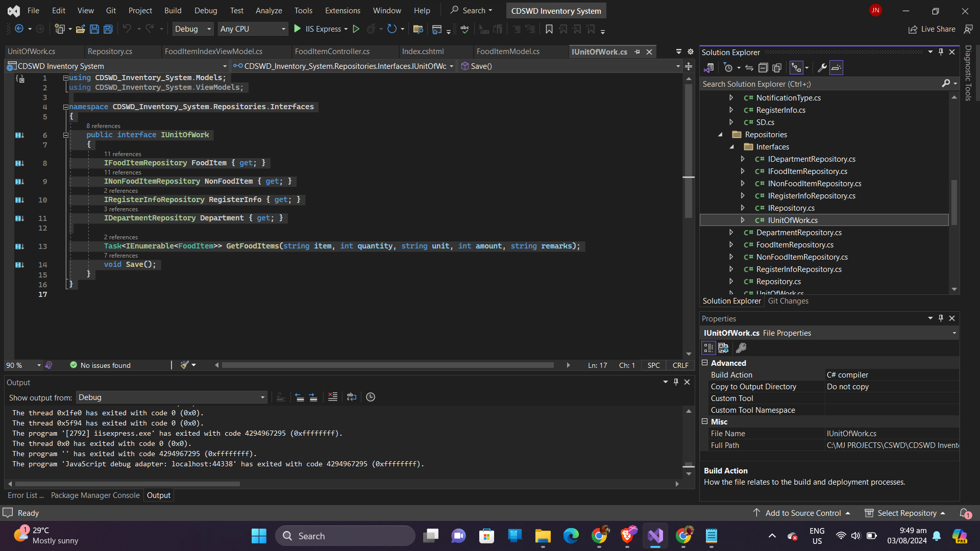Viewport: 980px width, 551px height.
Task: Collapse the Misc section in Properties
Action: tap(705, 421)
